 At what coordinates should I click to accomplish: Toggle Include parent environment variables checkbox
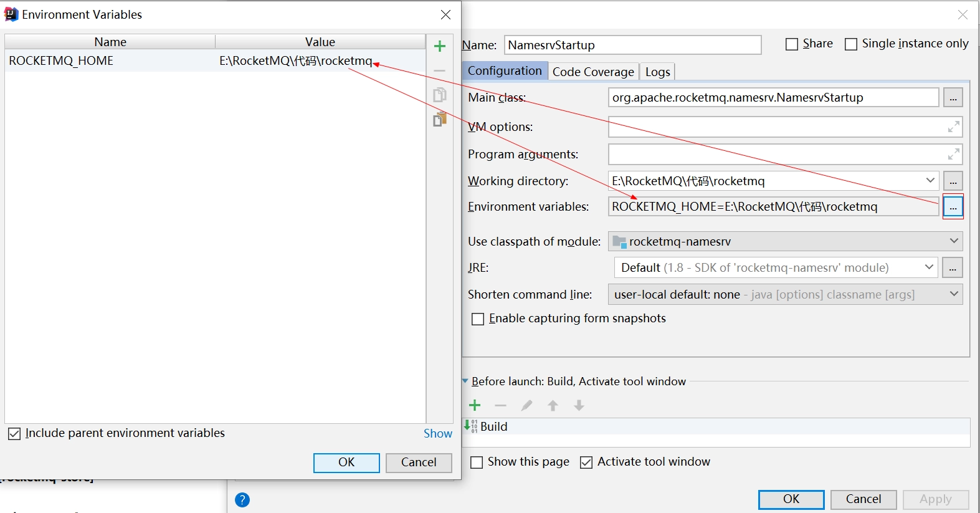14,434
